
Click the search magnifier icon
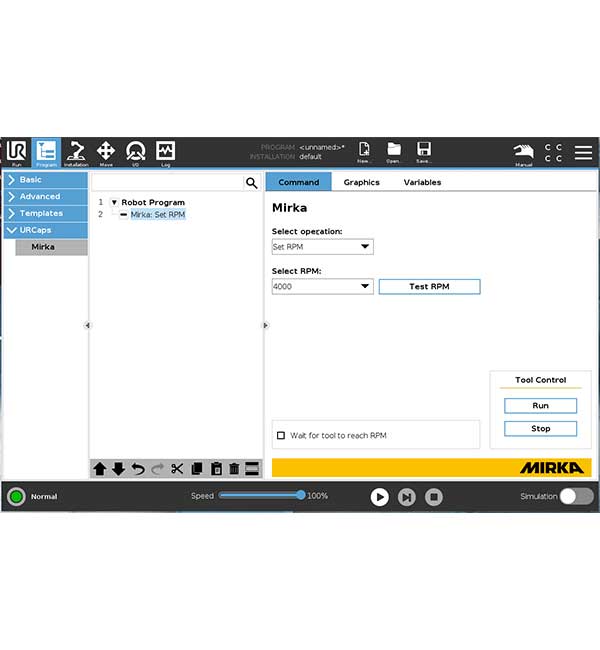[251, 182]
